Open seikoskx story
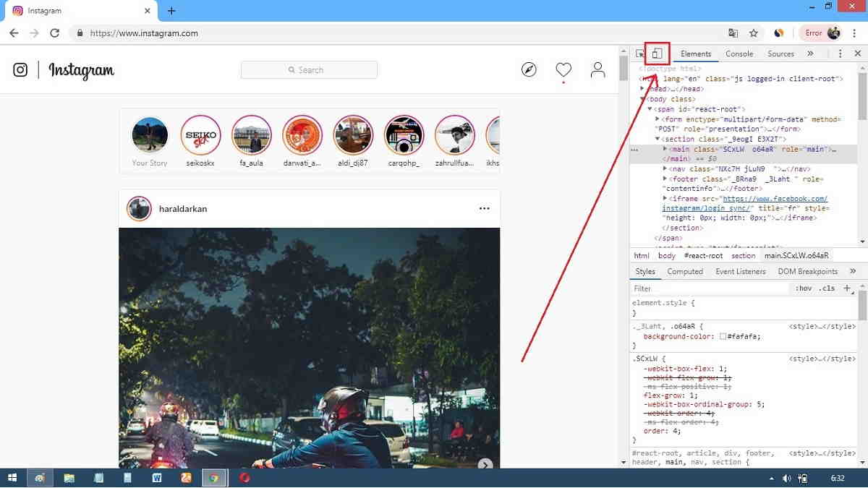This screenshot has height=488, width=868. [x=200, y=135]
